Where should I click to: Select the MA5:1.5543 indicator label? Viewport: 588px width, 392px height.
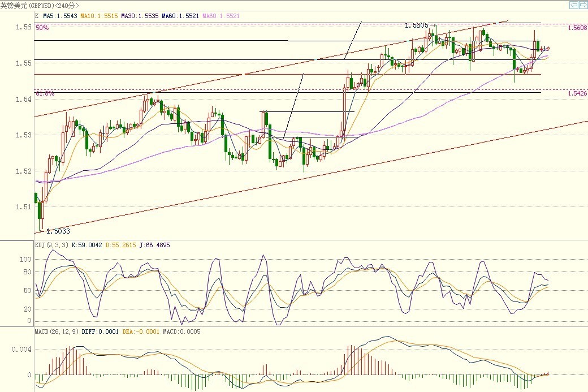60,16
